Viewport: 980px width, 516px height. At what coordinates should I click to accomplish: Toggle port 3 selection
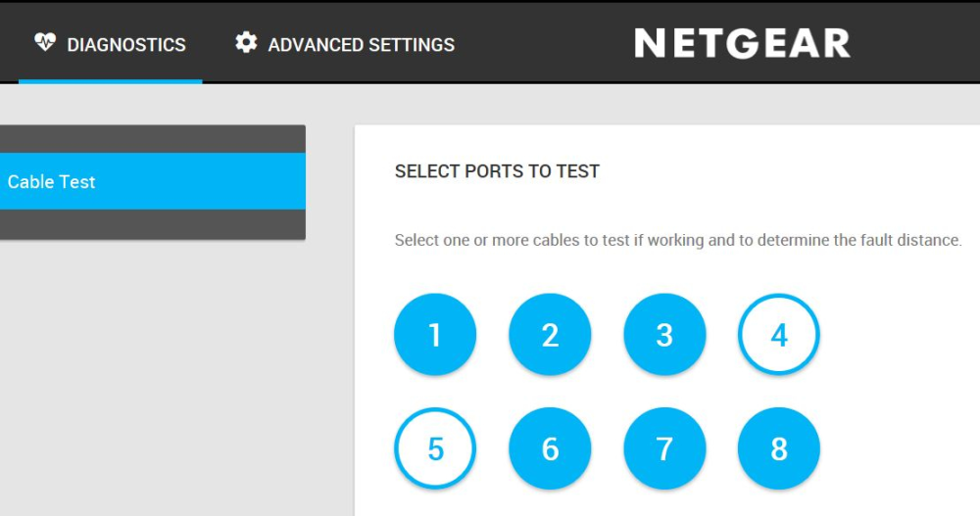[x=664, y=335]
